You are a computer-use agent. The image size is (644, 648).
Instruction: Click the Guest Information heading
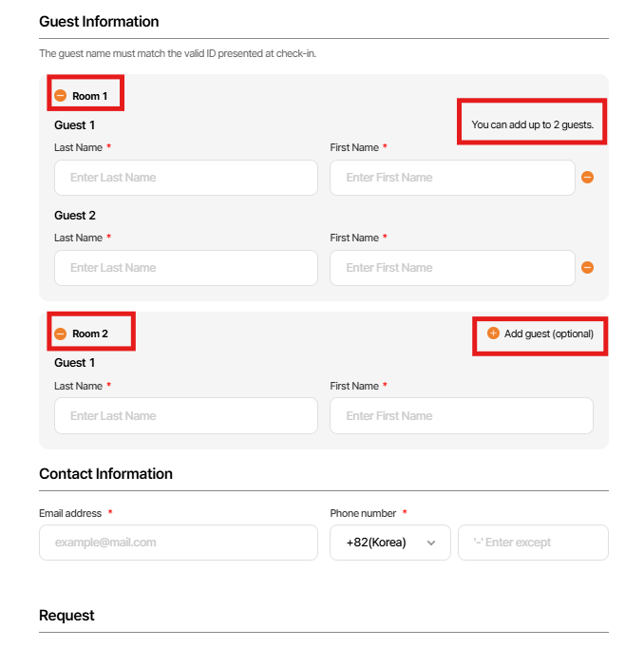point(99,21)
